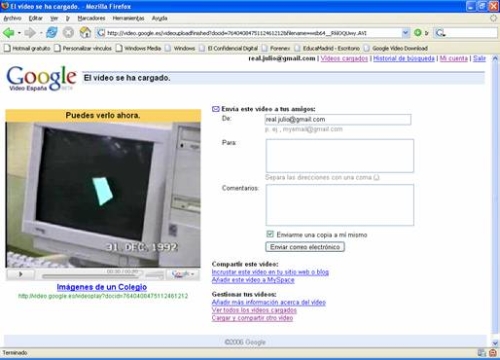Click the 'Para' recipients text field
This screenshot has width=500, height=360.
pos(340,156)
